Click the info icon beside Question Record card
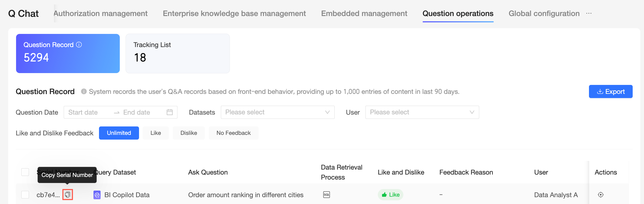This screenshot has width=644, height=204. click(x=79, y=45)
